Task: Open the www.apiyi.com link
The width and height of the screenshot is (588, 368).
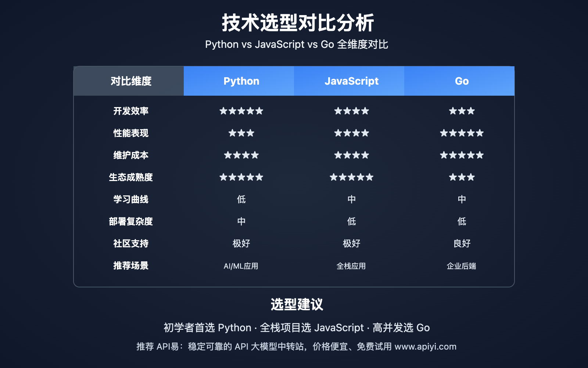Action: [x=426, y=347]
